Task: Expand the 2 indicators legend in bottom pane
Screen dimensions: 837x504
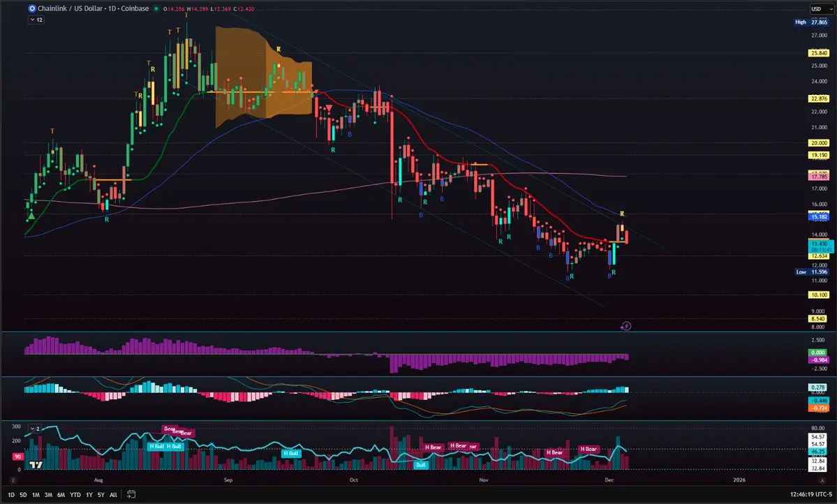Action: coord(35,429)
